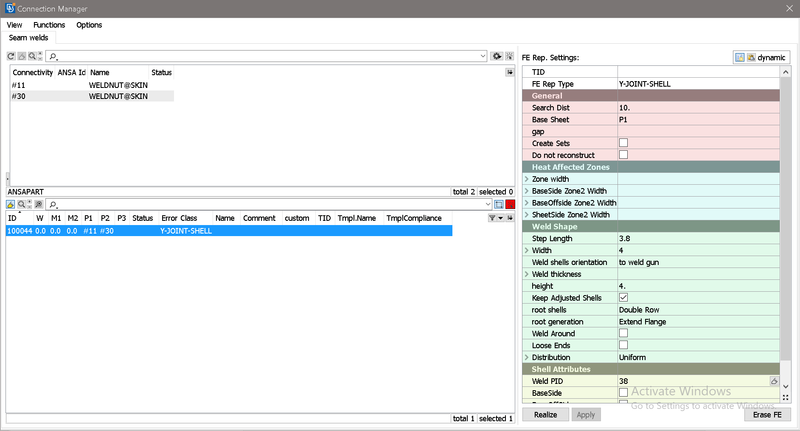Open the View menu
The width and height of the screenshot is (800, 431).
pos(14,25)
